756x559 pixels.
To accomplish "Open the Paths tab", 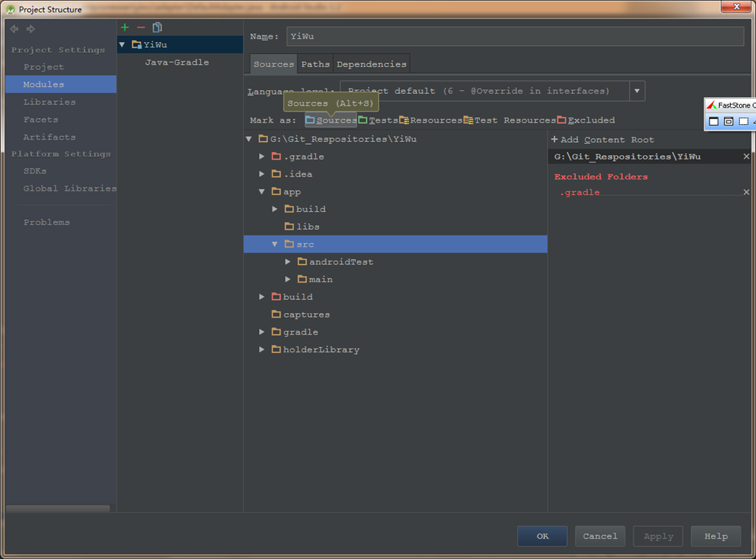I will point(315,64).
